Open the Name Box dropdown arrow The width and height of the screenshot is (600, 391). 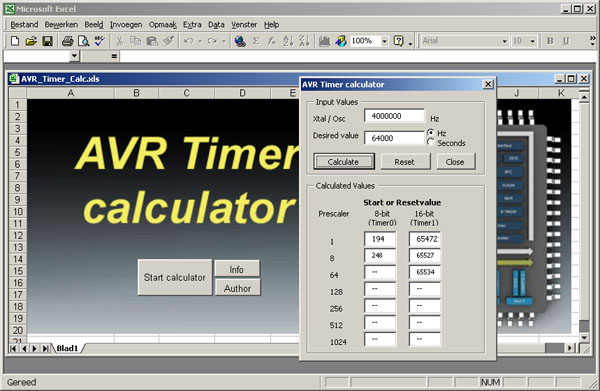(x=74, y=56)
